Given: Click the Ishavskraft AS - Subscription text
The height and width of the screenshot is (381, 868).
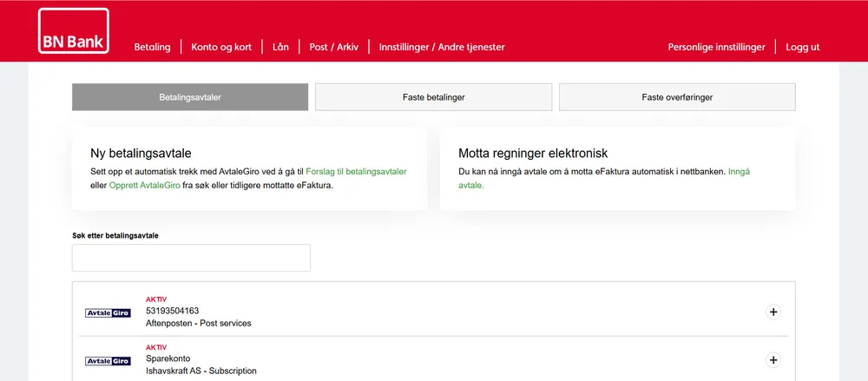Looking at the screenshot, I should pos(201,371).
